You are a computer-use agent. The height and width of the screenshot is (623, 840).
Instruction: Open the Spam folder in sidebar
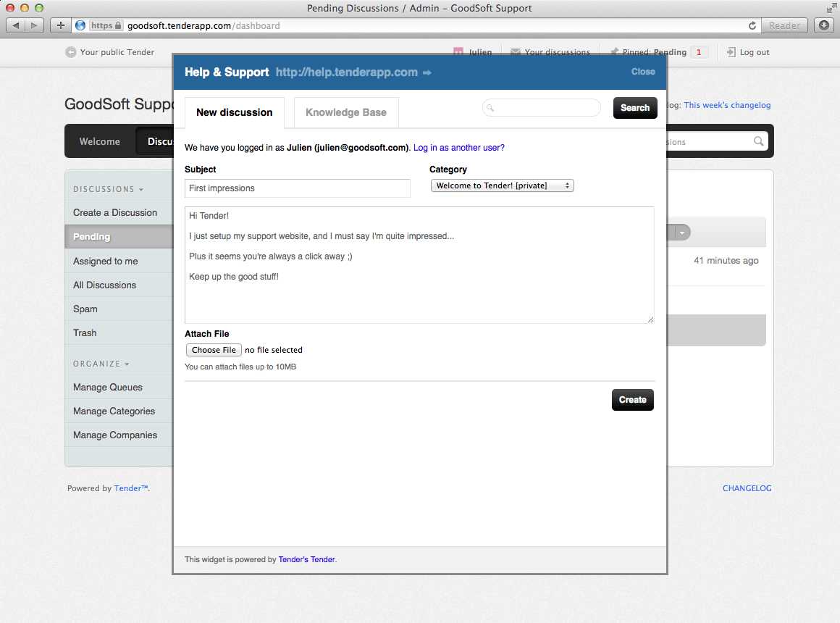click(85, 309)
